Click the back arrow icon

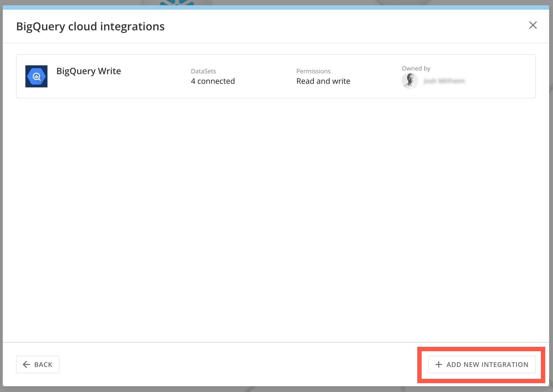coord(26,364)
